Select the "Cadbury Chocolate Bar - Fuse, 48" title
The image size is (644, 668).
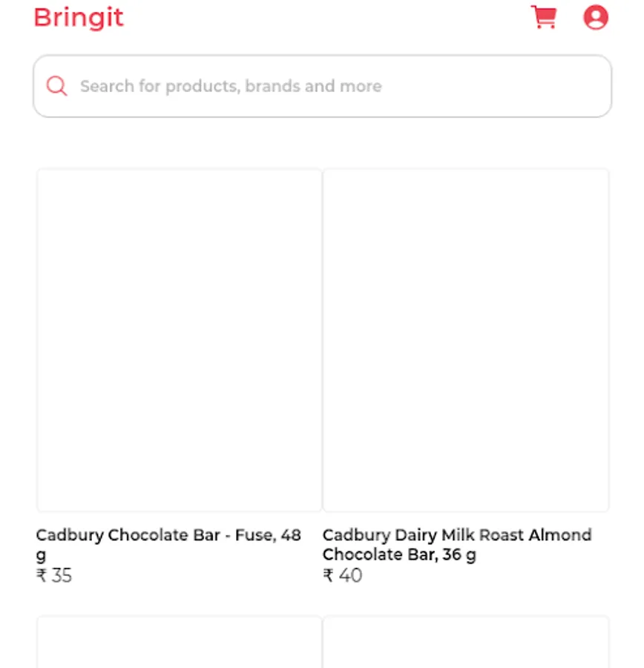(x=168, y=535)
